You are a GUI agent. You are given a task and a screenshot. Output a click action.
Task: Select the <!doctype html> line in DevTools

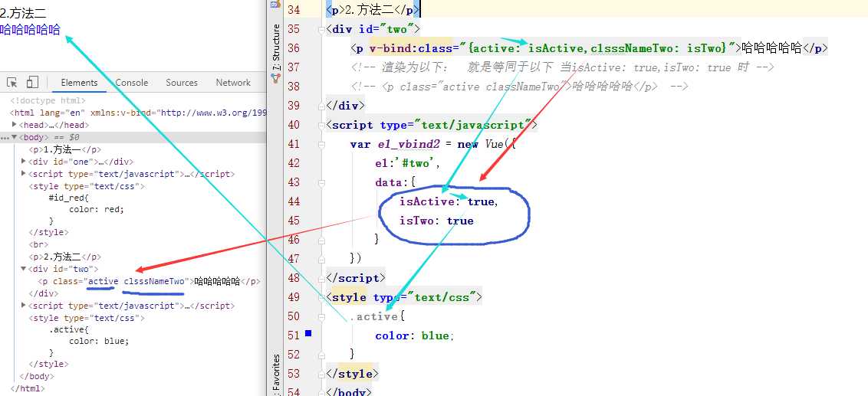48,100
